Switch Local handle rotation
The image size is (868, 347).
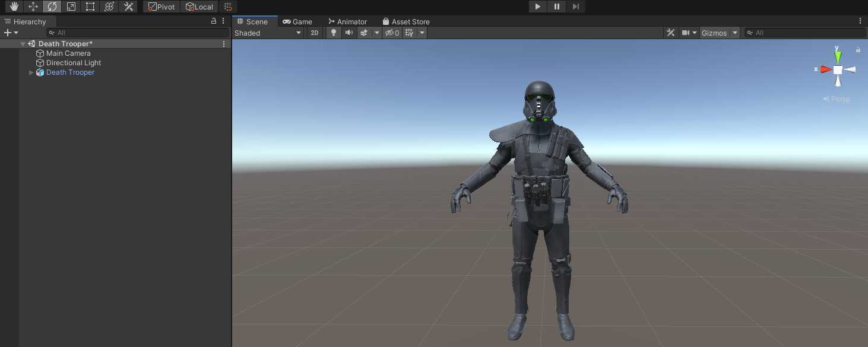click(x=199, y=7)
